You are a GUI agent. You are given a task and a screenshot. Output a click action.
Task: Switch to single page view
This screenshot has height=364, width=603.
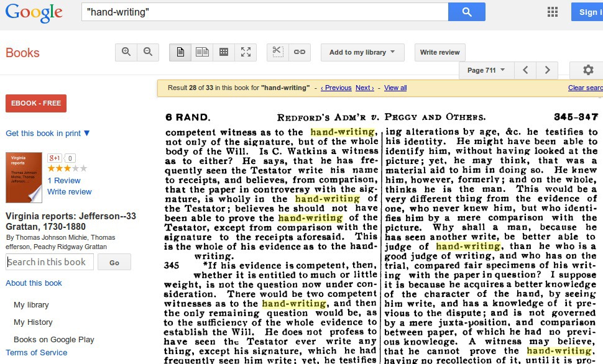coord(180,52)
